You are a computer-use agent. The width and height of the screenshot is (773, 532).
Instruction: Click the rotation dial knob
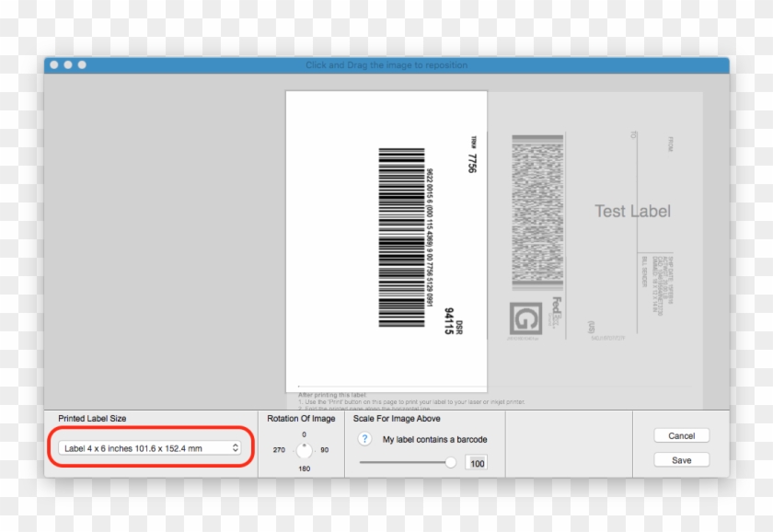pyautogui.click(x=305, y=450)
